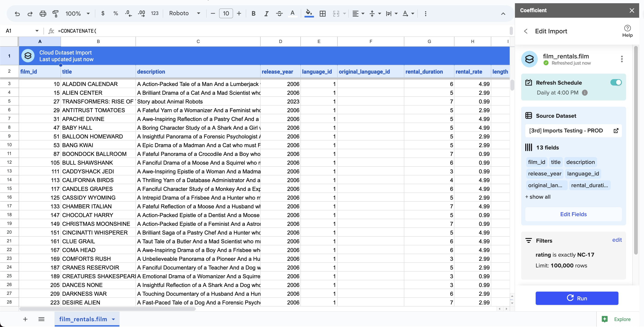Toggle strikethrough formatting

[x=279, y=13]
